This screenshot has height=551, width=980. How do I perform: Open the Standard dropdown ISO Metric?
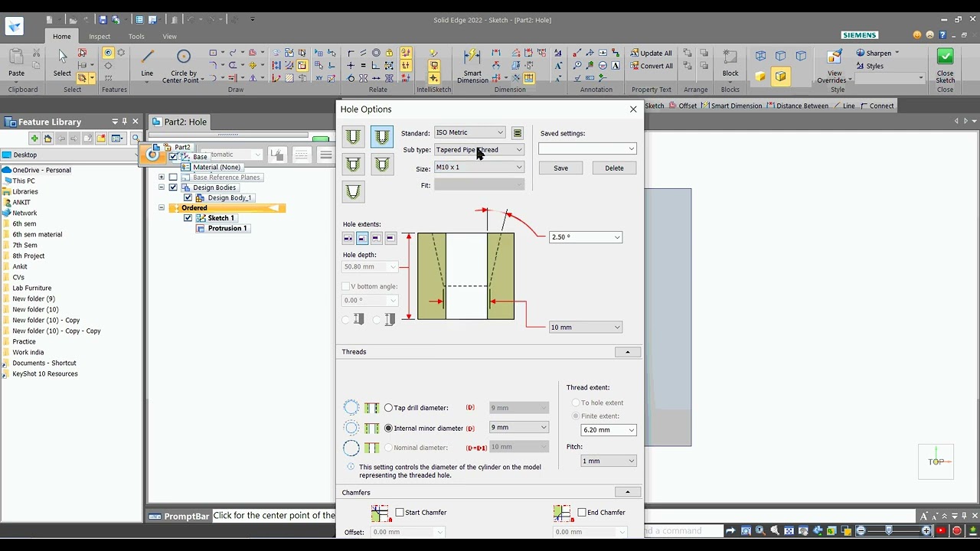469,132
